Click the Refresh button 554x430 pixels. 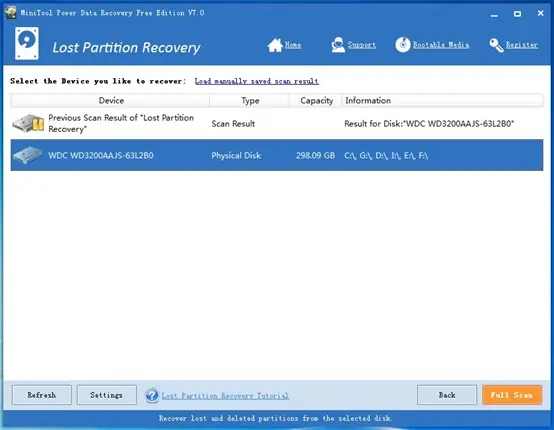42,395
